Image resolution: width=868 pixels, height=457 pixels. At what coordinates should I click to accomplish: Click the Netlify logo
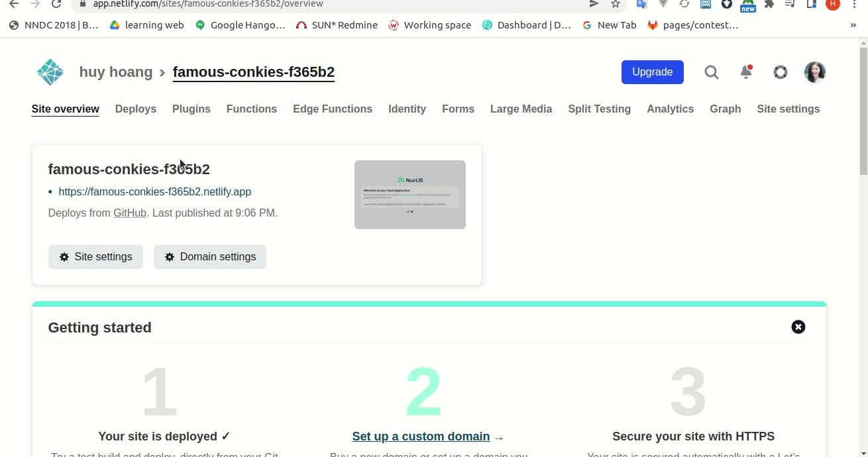[50, 72]
